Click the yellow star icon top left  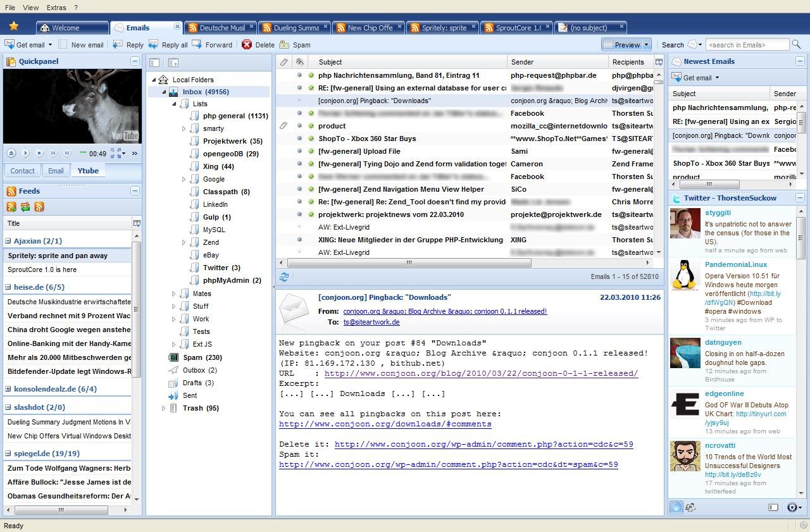[14, 26]
